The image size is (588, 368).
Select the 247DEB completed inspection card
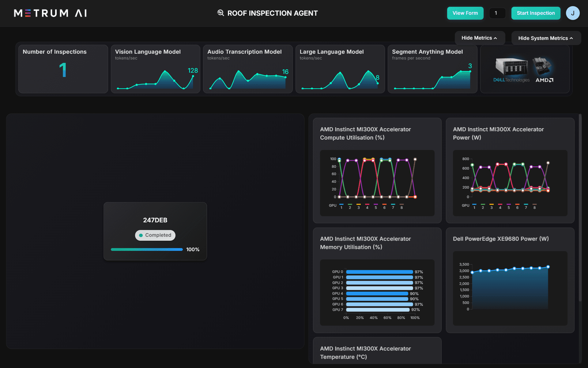pyautogui.click(x=155, y=220)
